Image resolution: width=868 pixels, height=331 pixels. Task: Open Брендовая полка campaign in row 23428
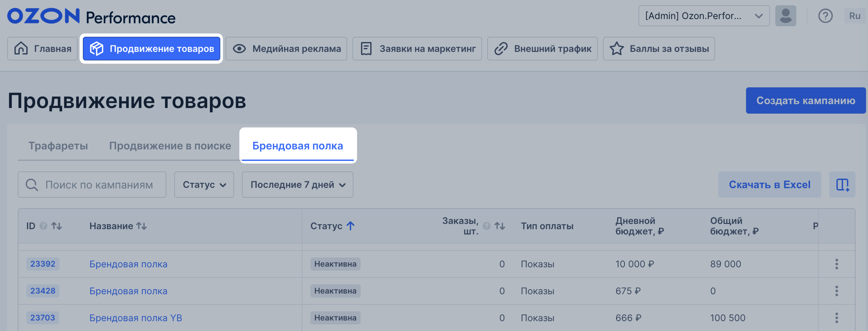(x=128, y=291)
